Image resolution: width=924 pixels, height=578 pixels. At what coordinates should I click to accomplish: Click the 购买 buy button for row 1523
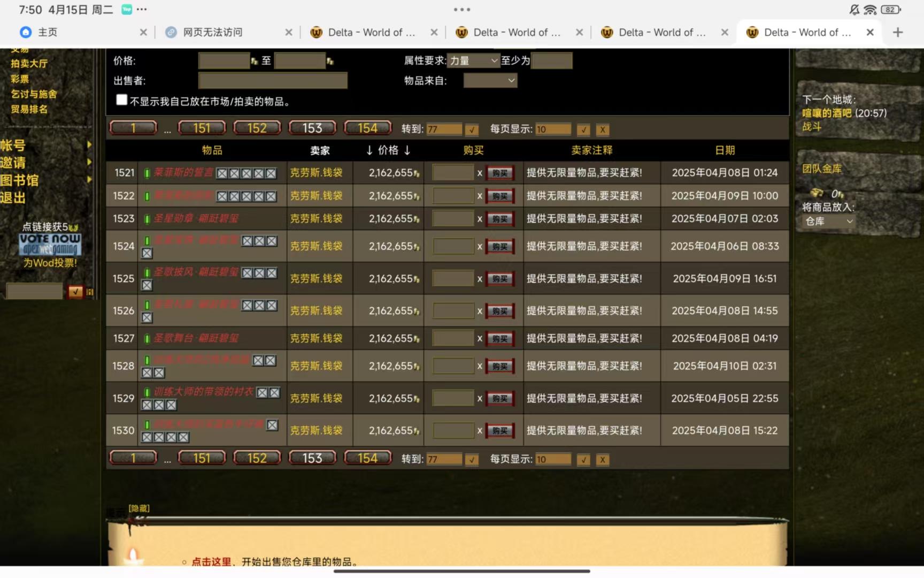499,219
